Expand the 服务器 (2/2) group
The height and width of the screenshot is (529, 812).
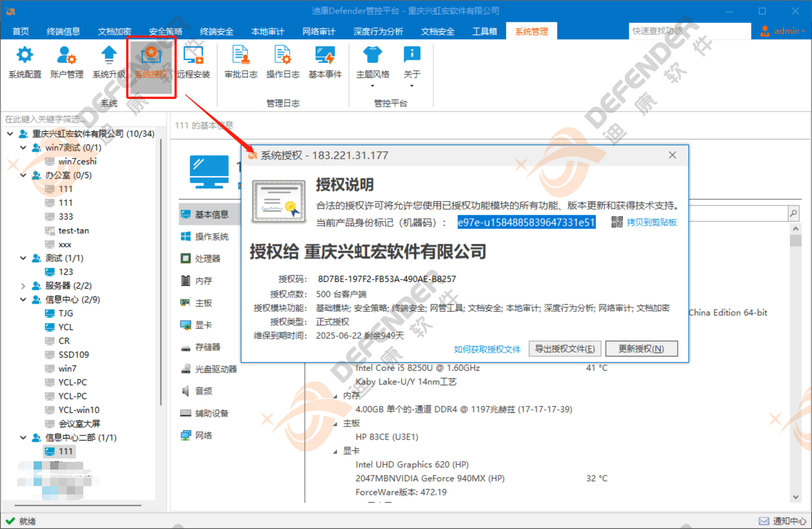23,285
